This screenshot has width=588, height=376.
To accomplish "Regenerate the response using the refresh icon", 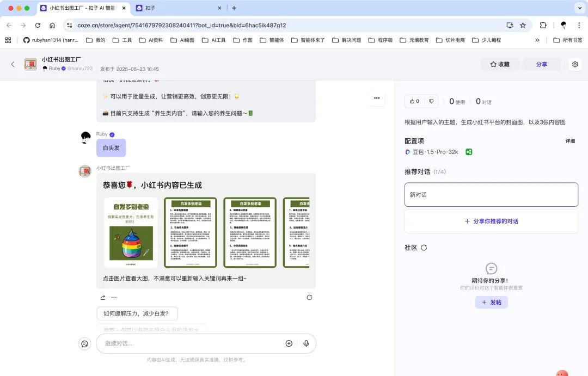I will 309,298.
